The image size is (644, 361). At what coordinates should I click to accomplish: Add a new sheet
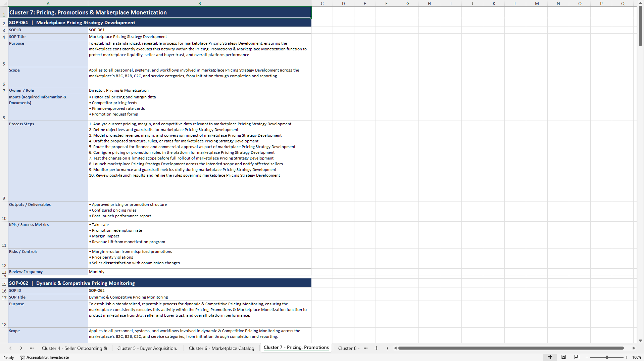(376, 348)
